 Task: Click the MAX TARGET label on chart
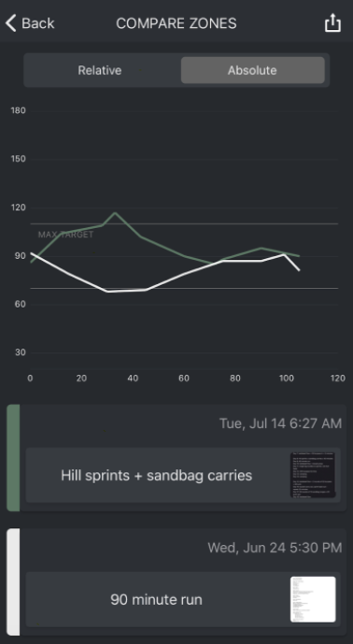point(65,235)
